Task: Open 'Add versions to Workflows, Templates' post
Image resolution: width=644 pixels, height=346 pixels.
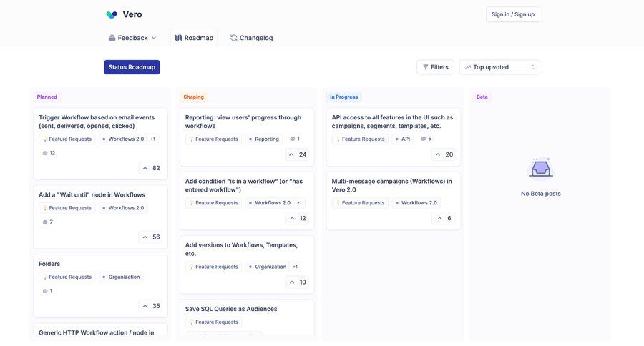Action: tap(242, 249)
